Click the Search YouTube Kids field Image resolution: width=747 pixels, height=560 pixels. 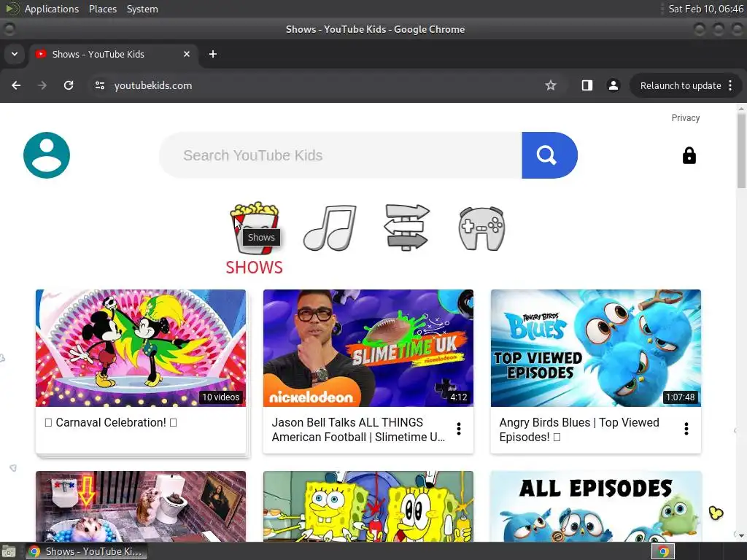(341, 155)
